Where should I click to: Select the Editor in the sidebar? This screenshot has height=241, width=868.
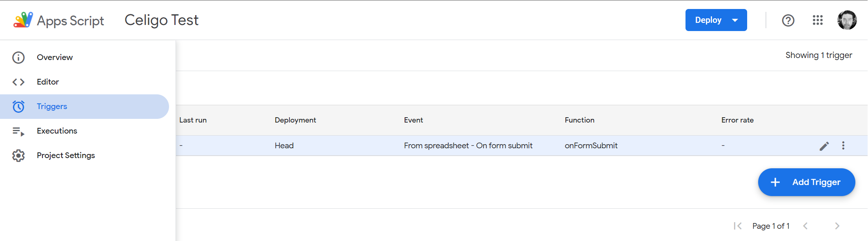pos(47,82)
